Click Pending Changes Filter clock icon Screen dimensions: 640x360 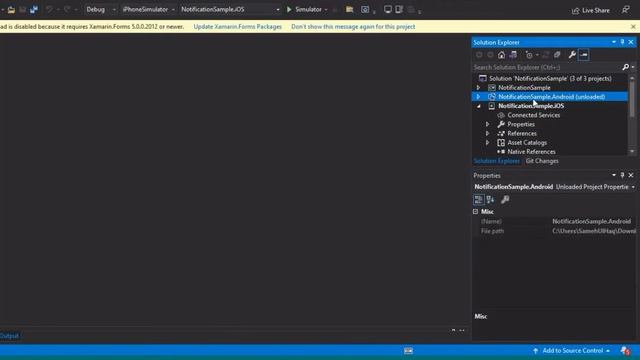(529, 55)
